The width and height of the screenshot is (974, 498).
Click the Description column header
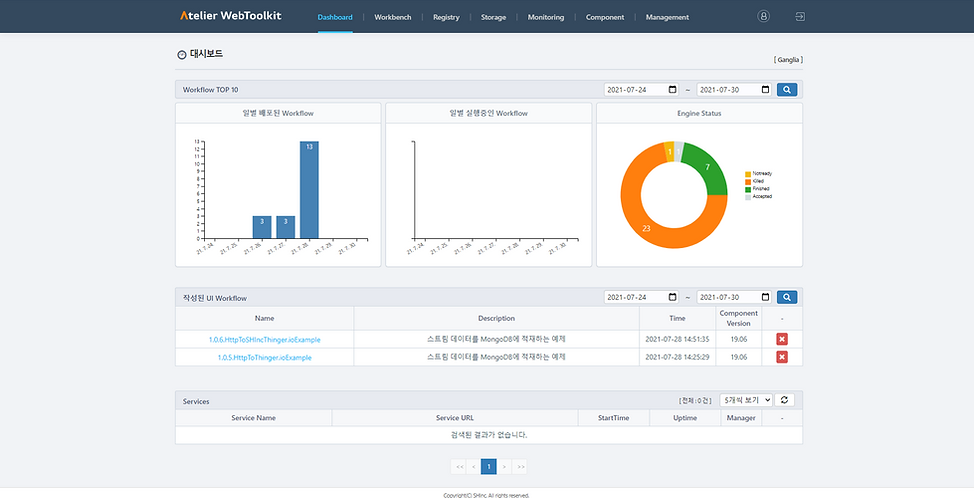(496, 319)
